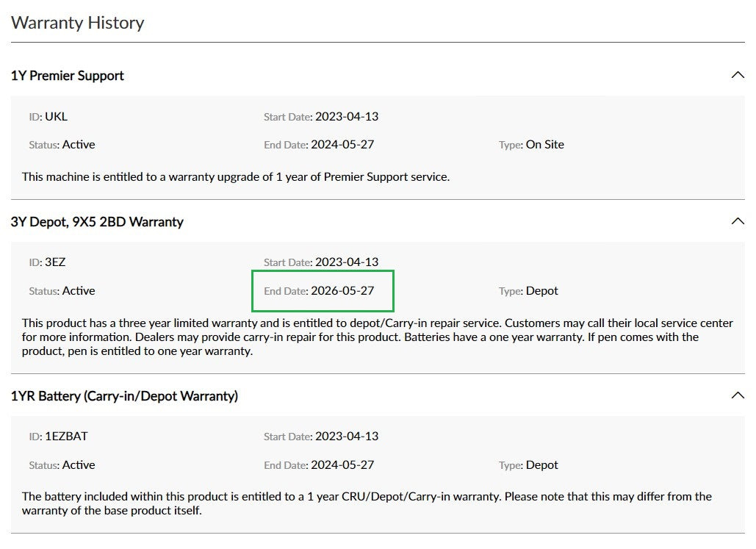The width and height of the screenshot is (756, 549).
Task: Click Premier Support's end date 2024-05-27
Action: tap(342, 145)
